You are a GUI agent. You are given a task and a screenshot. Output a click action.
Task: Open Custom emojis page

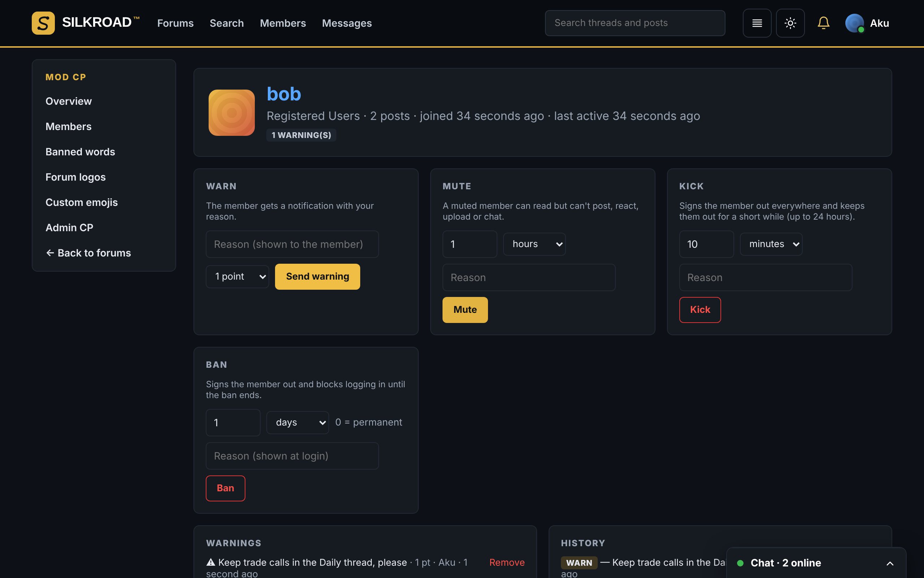(x=81, y=202)
